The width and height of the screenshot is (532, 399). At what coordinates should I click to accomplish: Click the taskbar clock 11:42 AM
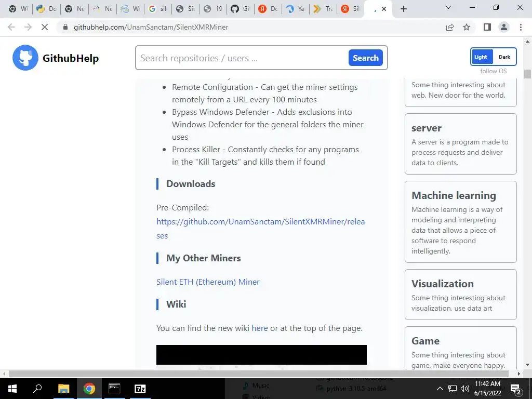(x=487, y=384)
